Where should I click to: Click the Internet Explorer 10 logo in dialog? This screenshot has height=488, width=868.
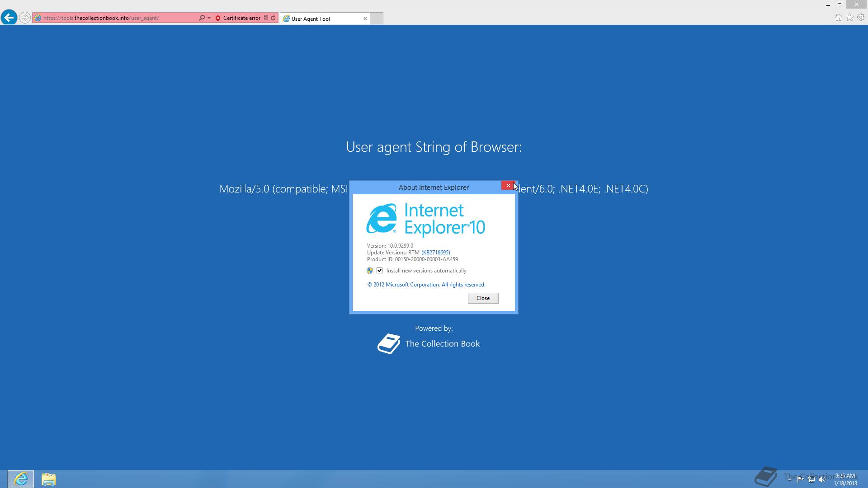pos(425,220)
